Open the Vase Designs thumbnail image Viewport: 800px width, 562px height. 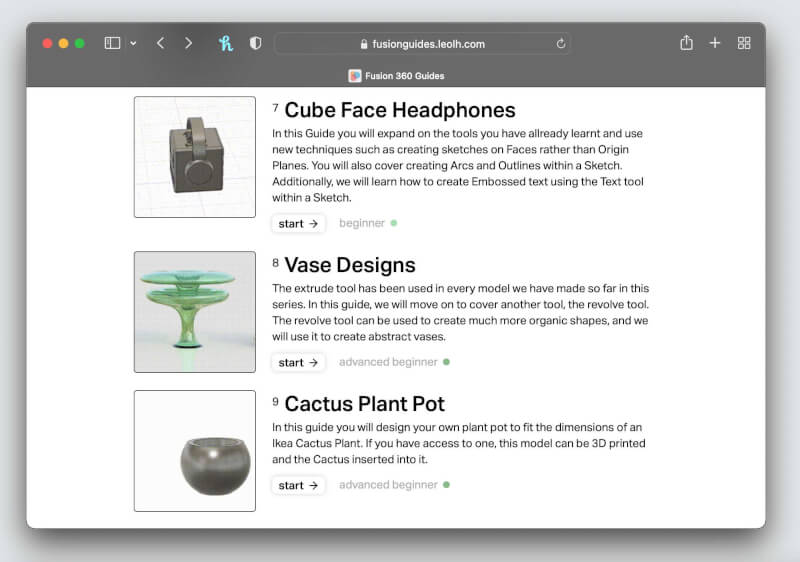[195, 312]
